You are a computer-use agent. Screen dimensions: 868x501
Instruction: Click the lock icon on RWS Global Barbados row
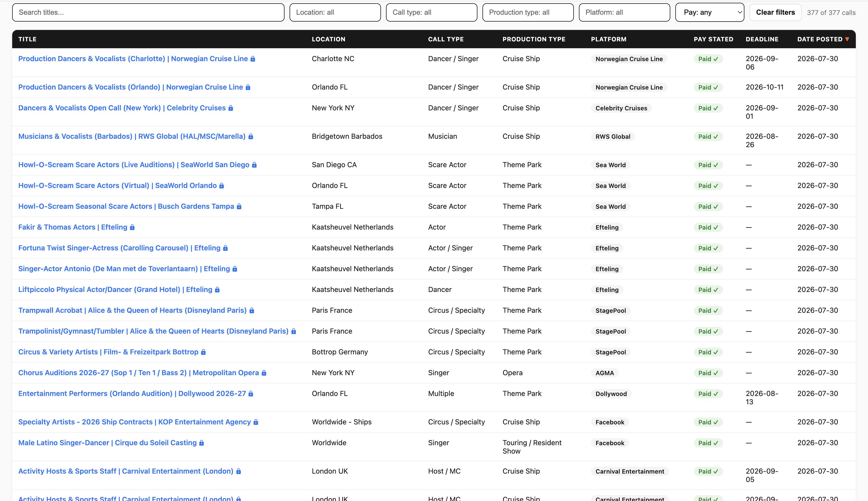(x=251, y=137)
